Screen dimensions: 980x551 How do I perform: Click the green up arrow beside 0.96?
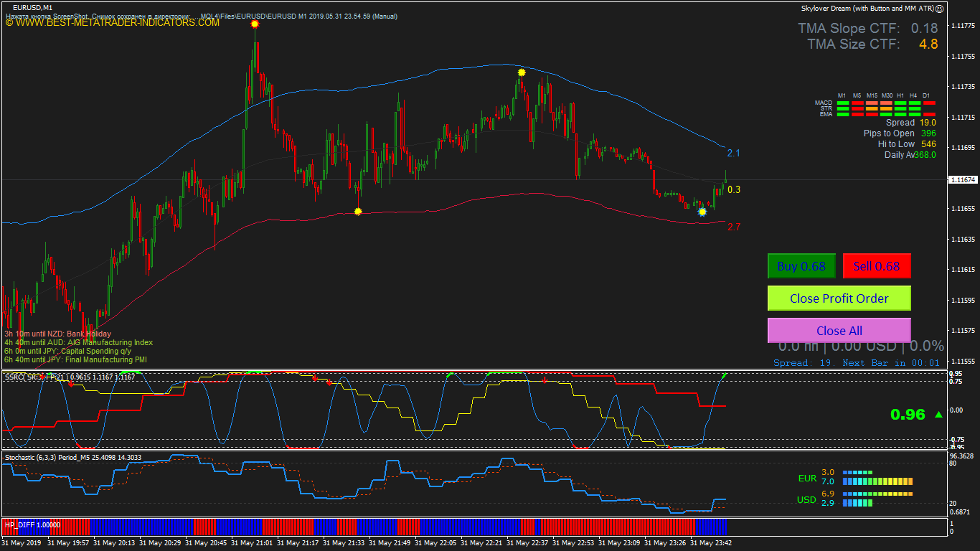[939, 415]
